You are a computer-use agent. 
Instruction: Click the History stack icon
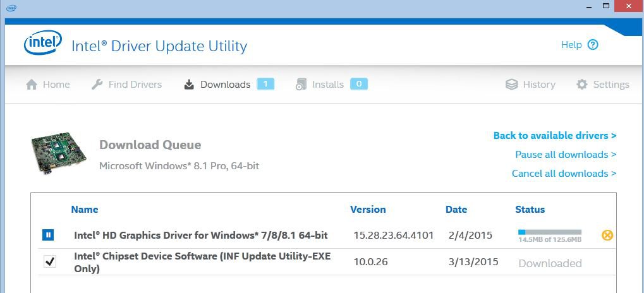512,85
